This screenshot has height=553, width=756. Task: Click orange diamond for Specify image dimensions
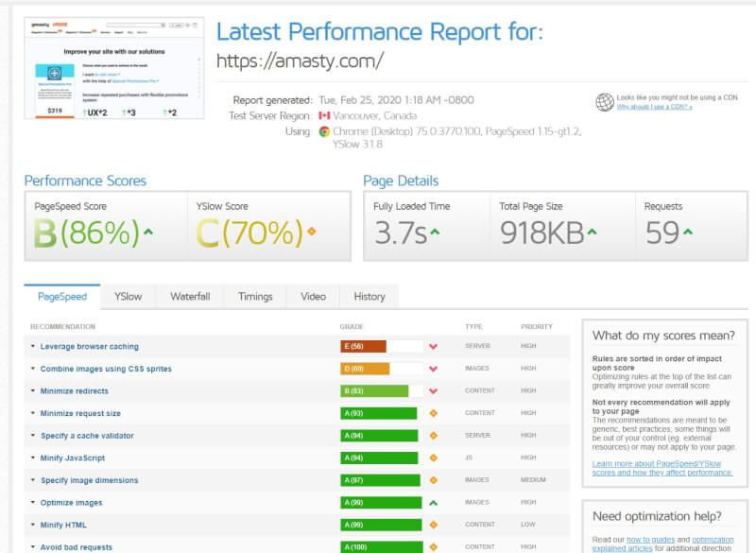coord(433,480)
